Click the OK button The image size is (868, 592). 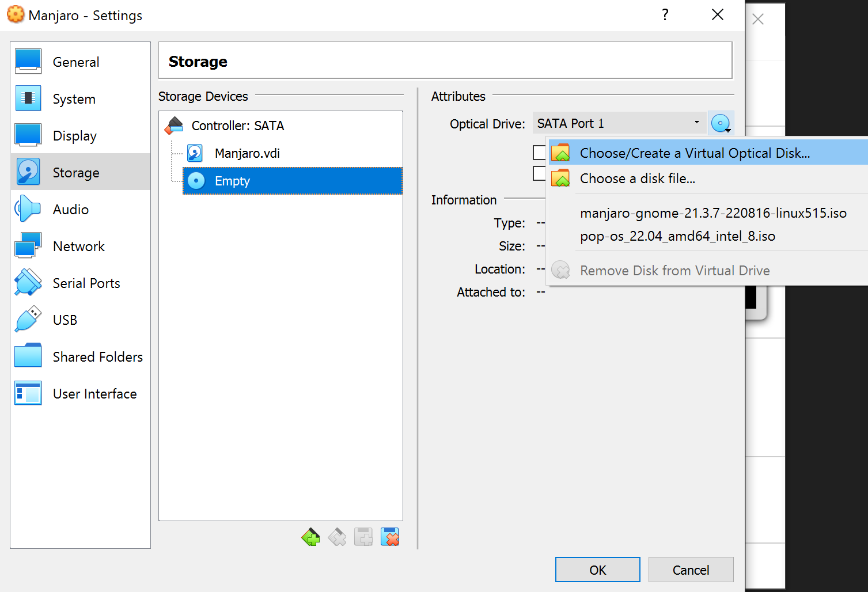pyautogui.click(x=597, y=570)
